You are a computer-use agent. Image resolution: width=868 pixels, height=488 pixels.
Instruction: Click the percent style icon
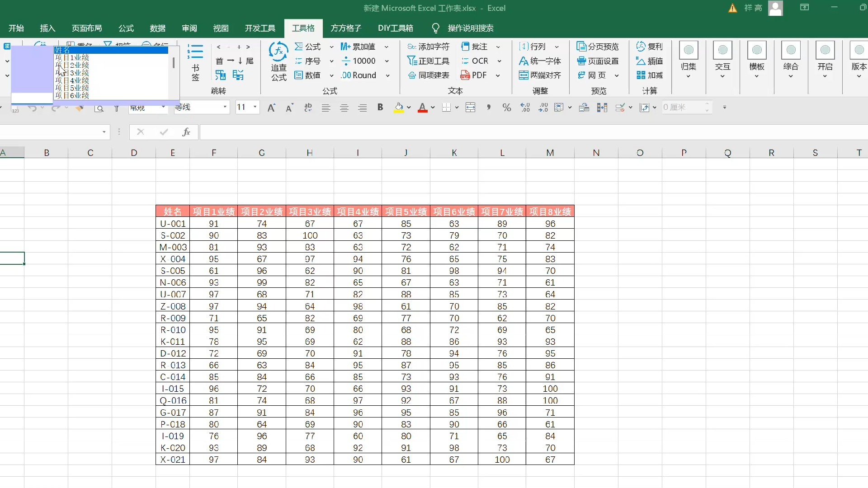(x=506, y=108)
